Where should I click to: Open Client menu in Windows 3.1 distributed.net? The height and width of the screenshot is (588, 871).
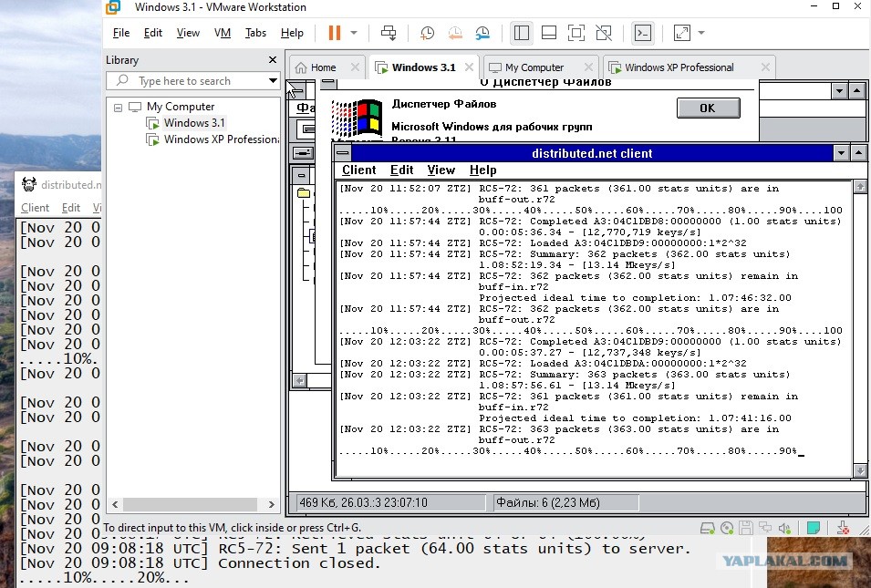[x=358, y=170]
